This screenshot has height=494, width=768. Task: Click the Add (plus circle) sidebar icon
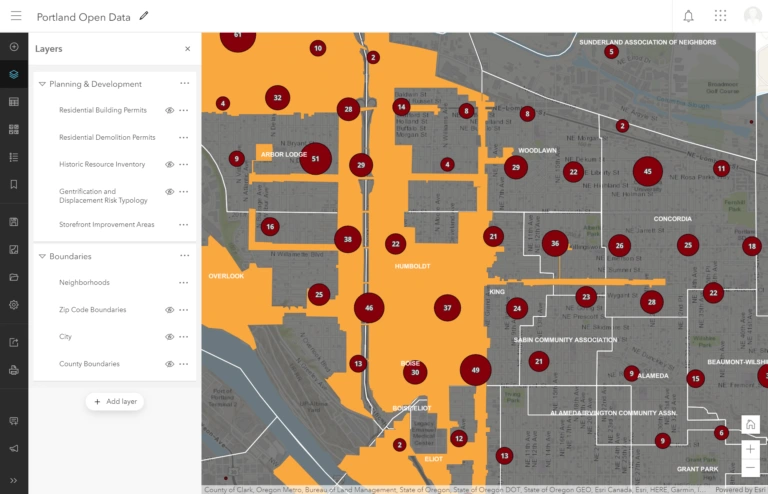click(14, 47)
